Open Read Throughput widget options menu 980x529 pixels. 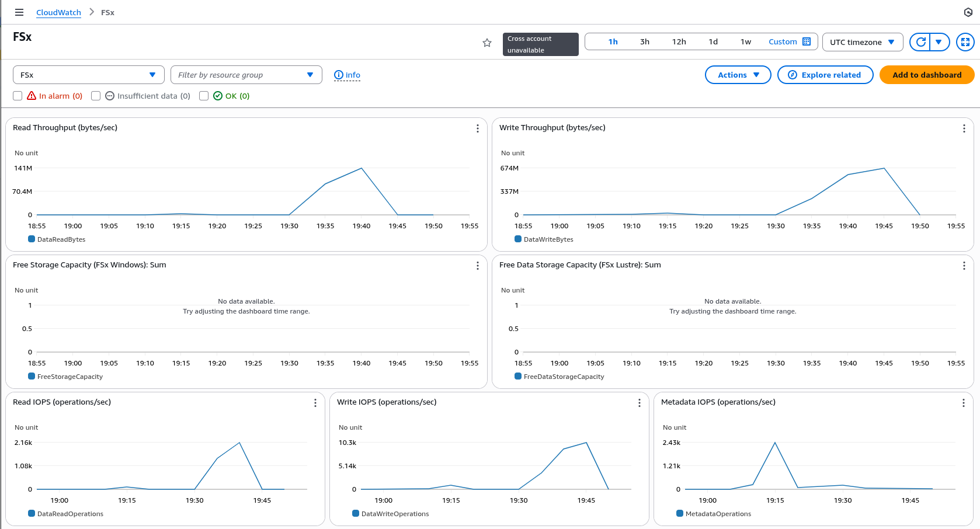478,128
